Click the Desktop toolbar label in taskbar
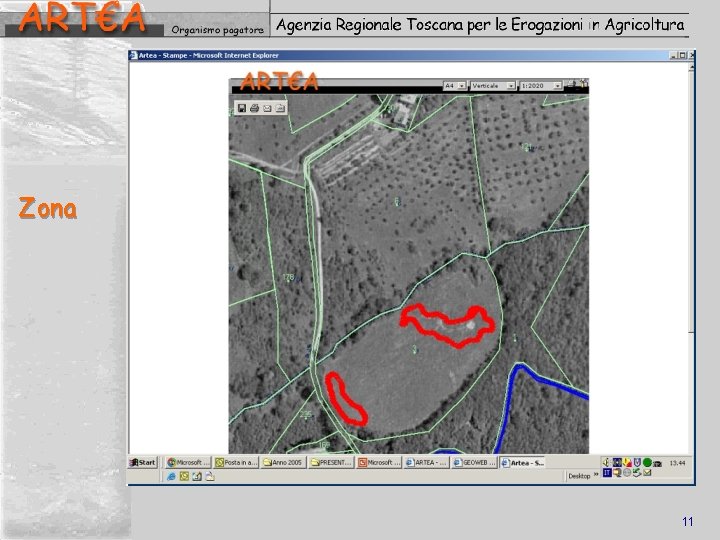This screenshot has width=720, height=540. pyautogui.click(x=579, y=476)
